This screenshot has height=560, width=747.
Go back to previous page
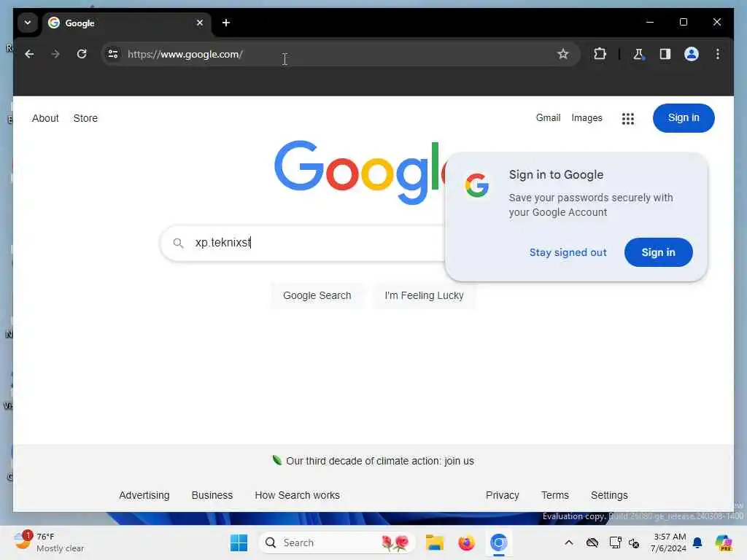[x=29, y=54]
